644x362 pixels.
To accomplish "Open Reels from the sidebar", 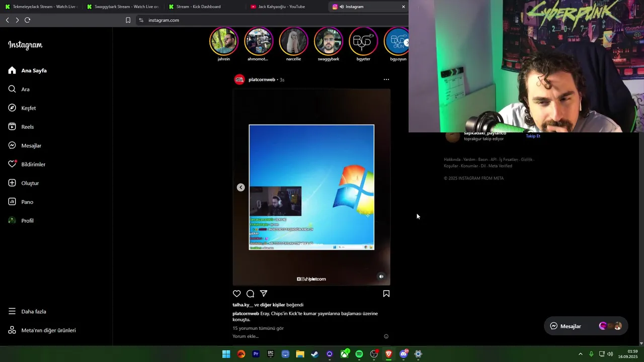I will [x=21, y=127].
